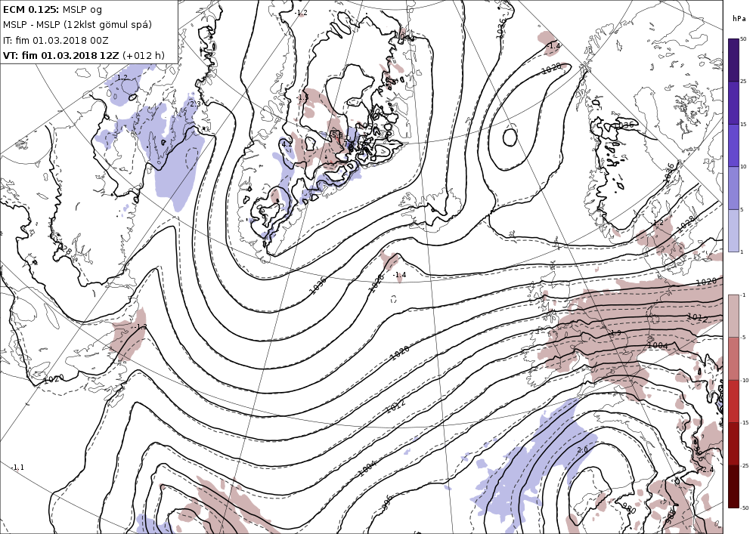Click the 15–25 hPa purple legend swatch
The image size is (756, 534).
[733, 103]
